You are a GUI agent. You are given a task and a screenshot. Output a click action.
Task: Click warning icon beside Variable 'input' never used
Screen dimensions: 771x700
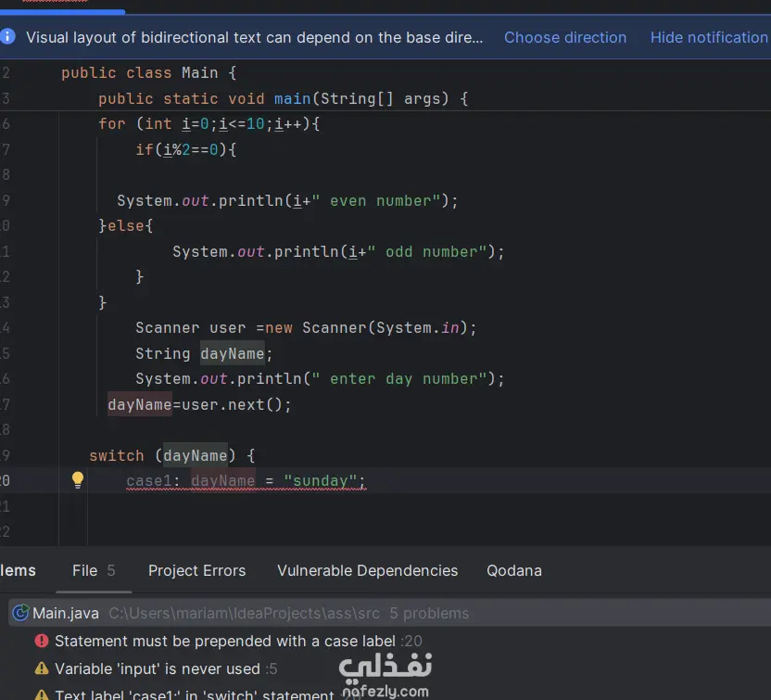(x=42, y=668)
